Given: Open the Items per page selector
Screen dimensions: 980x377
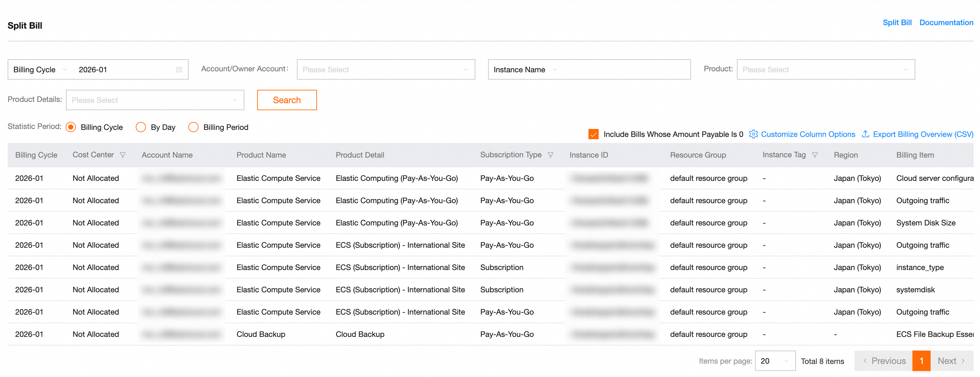Looking at the screenshot, I should 774,361.
